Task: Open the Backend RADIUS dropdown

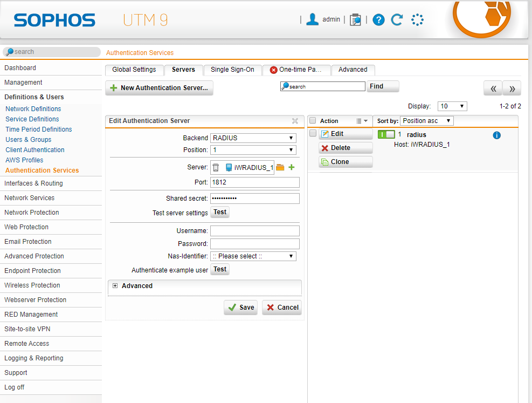Action: click(x=253, y=138)
